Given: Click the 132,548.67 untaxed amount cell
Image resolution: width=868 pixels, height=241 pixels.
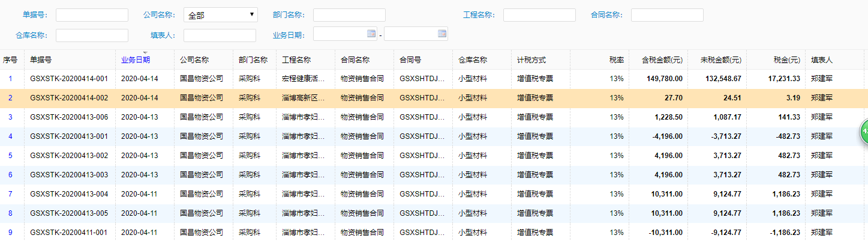Looking at the screenshot, I should (x=723, y=78).
